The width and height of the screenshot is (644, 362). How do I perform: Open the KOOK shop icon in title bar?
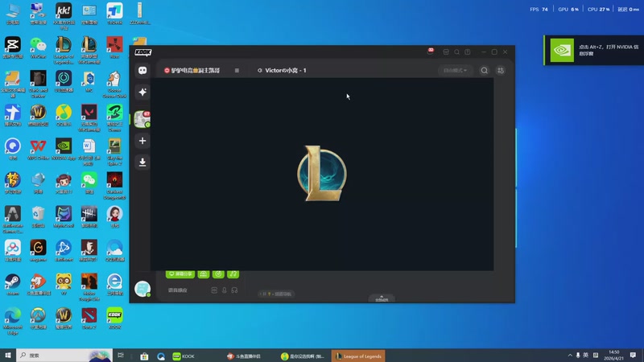[x=446, y=52]
